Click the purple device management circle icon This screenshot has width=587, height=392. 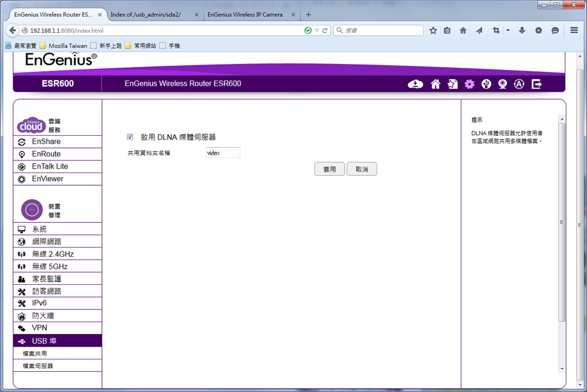tap(32, 210)
